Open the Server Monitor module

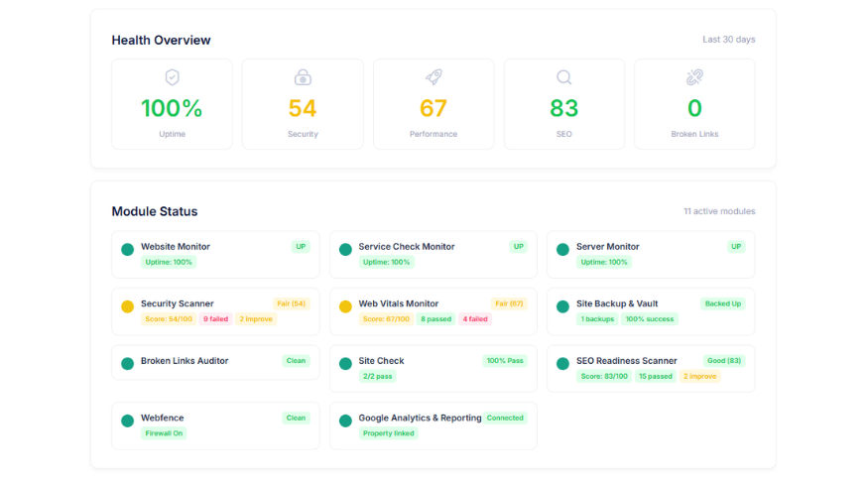(x=651, y=255)
